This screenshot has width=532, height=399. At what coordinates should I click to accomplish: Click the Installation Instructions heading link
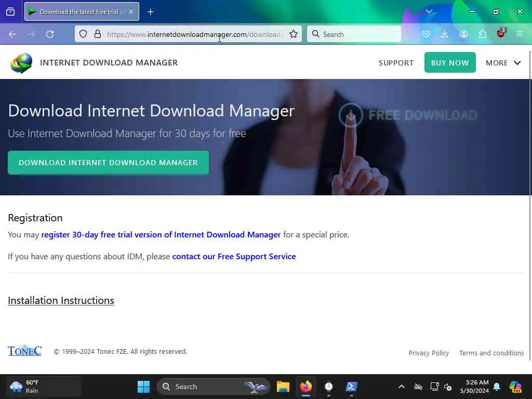click(61, 301)
